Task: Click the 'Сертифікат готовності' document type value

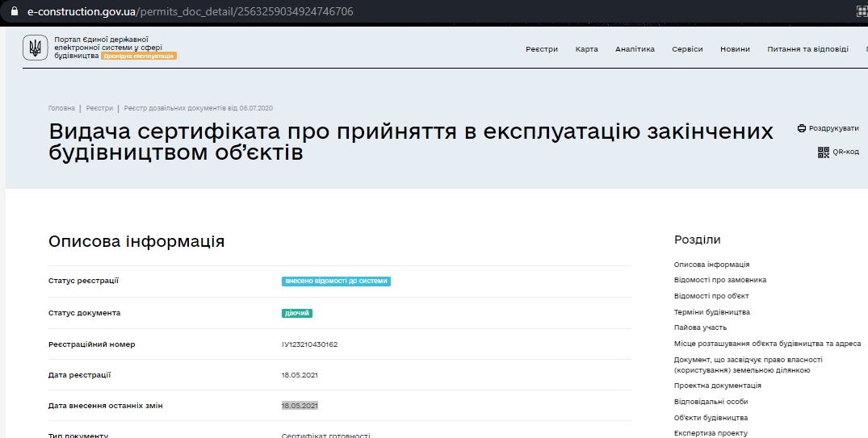Action: 325,436
